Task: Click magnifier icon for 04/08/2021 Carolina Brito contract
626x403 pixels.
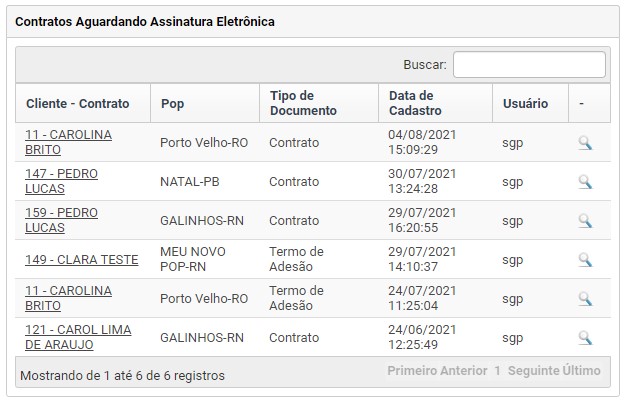Action: (585, 143)
